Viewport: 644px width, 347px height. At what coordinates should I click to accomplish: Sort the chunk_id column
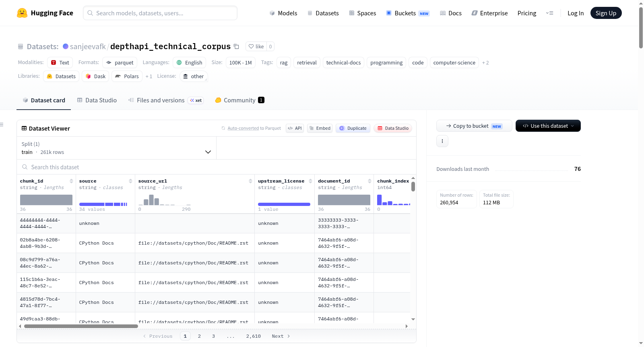[x=71, y=181]
